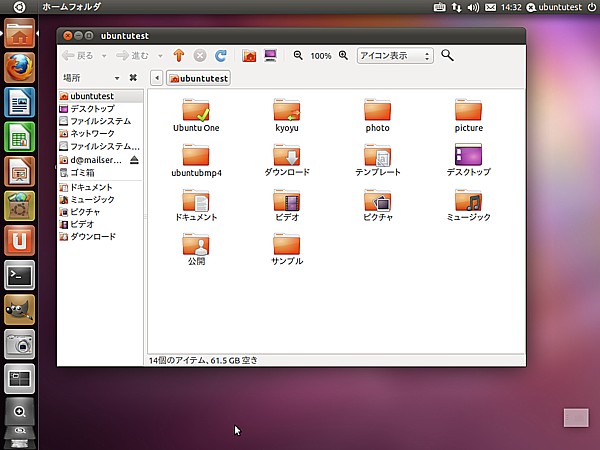
Task: Open the power session menu
Action: coord(592,7)
